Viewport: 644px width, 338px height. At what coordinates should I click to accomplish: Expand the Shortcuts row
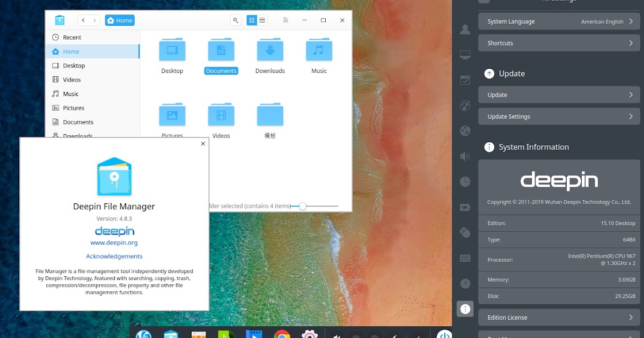(559, 43)
